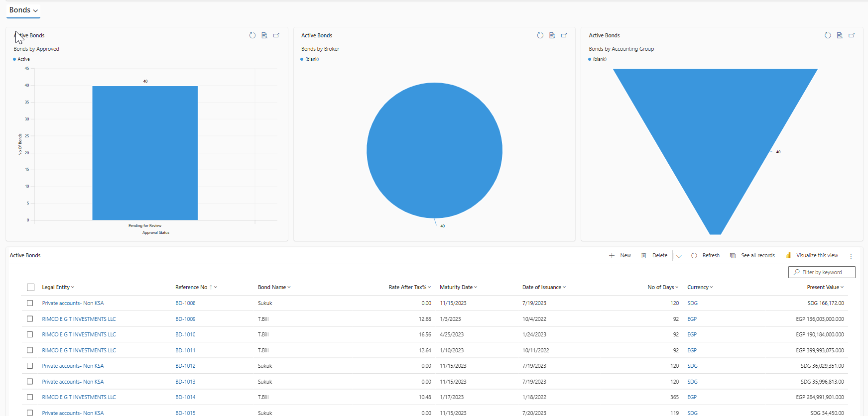Expand the Bonds by Accounting Group chart

(x=852, y=35)
